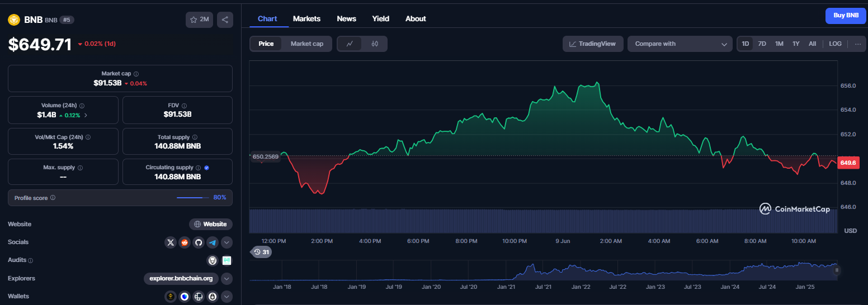The width and height of the screenshot is (868, 305).
Task: Open the share icon button
Action: pyautogui.click(x=225, y=20)
